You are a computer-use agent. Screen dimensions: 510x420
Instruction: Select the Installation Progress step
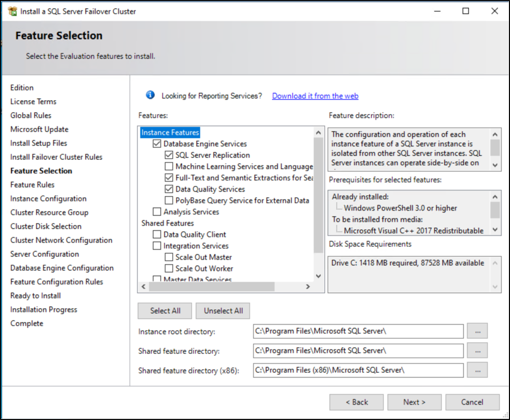point(44,309)
